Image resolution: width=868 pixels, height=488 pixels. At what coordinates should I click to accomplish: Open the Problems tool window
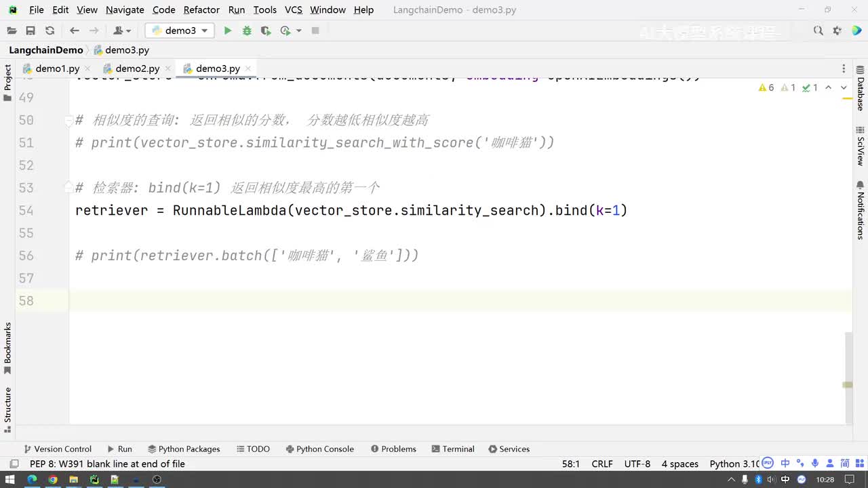click(x=393, y=449)
